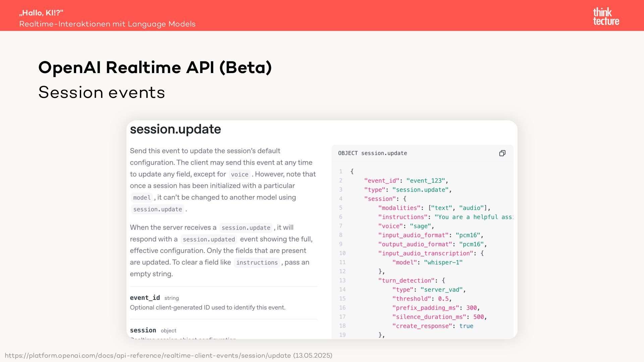The image size is (644, 362).
Task: Click the 'OpenAI Realtime API (Beta)' title
Action: tap(155, 67)
